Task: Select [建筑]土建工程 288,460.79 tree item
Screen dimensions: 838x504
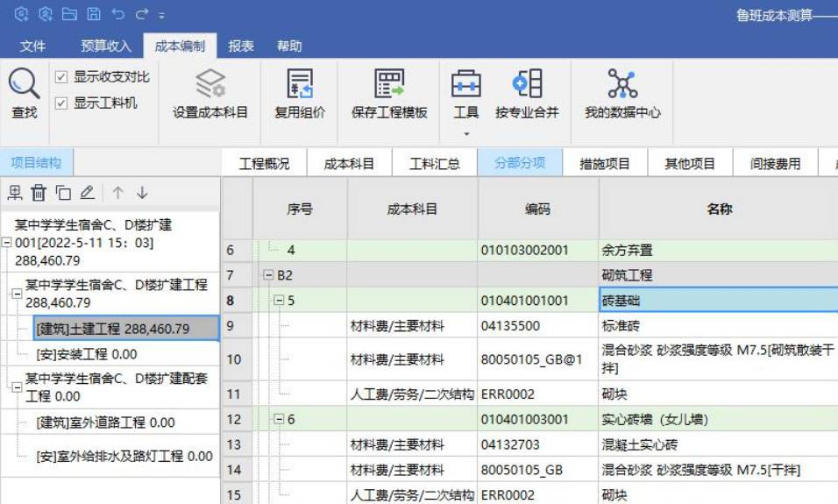Action: 126,328
